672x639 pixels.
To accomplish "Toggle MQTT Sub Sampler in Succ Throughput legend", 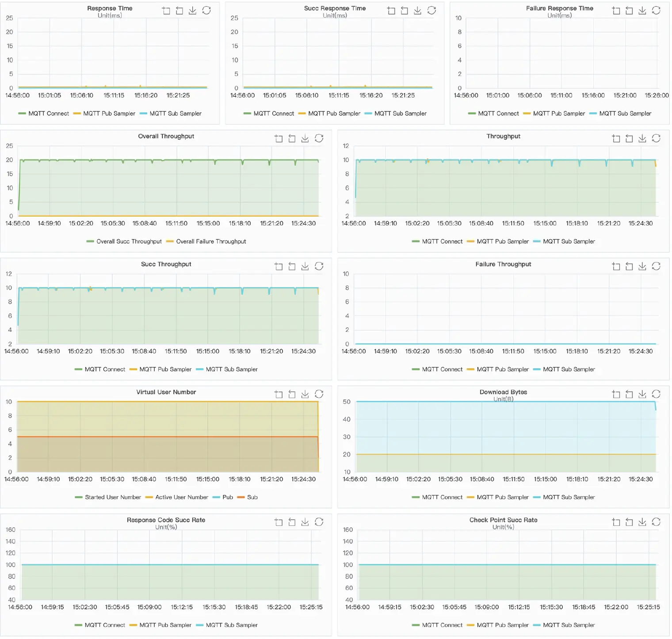I will coord(227,369).
